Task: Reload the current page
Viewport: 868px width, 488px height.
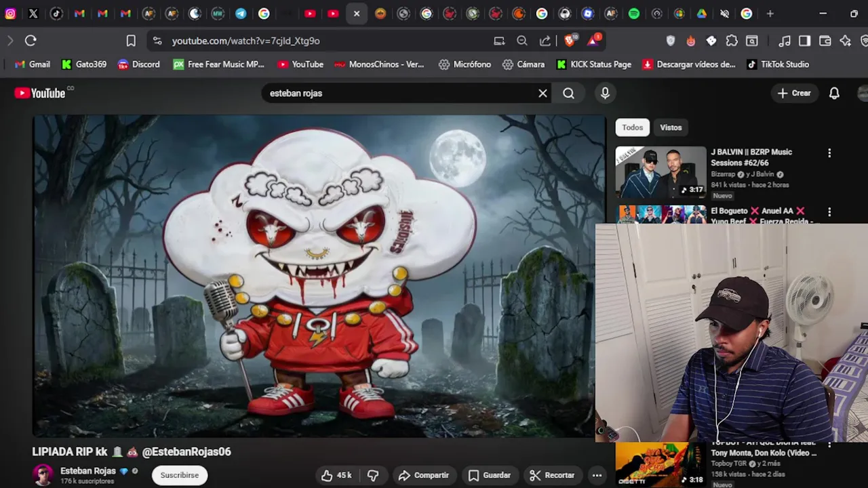Action: tap(31, 41)
